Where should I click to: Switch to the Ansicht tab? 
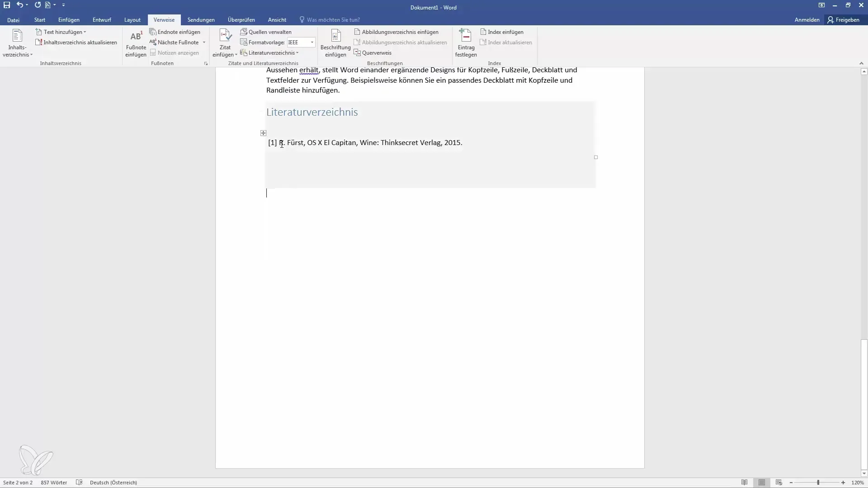pyautogui.click(x=277, y=20)
